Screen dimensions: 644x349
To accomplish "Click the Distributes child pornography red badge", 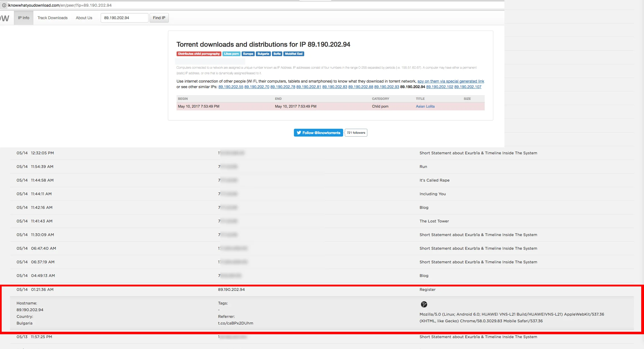I will click(199, 54).
